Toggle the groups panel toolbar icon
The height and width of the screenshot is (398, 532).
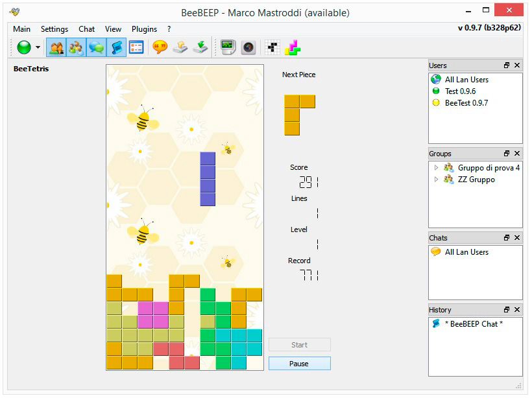pos(76,47)
